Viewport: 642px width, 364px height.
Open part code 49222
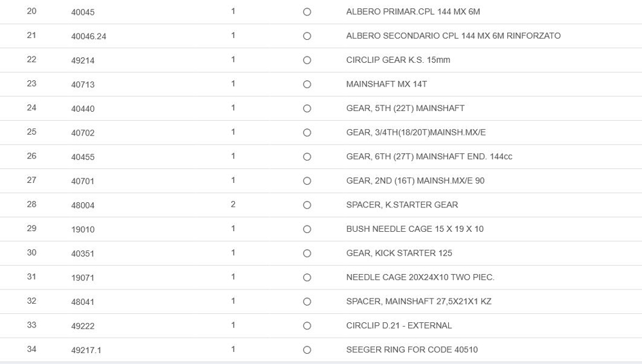pyautogui.click(x=83, y=326)
